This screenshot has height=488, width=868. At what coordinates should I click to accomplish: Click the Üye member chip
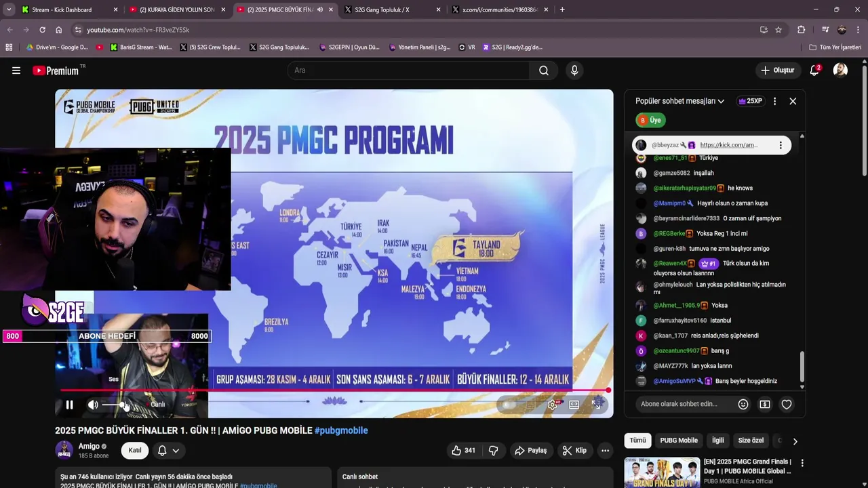click(x=650, y=120)
